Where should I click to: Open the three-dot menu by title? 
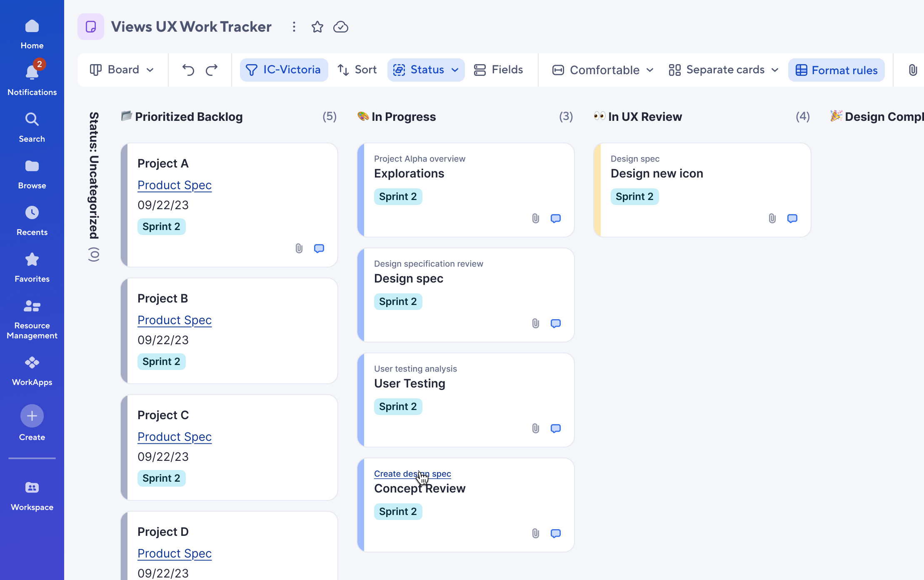click(294, 27)
